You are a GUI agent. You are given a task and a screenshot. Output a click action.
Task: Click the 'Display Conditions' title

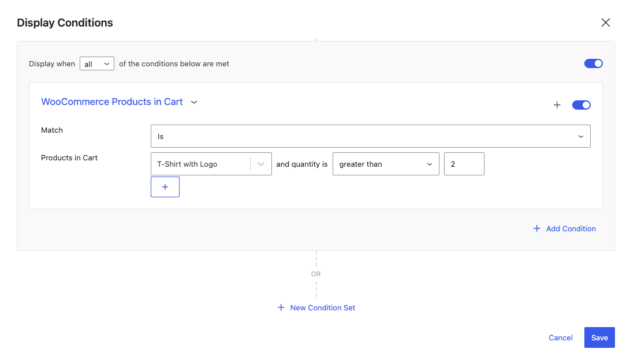click(65, 23)
